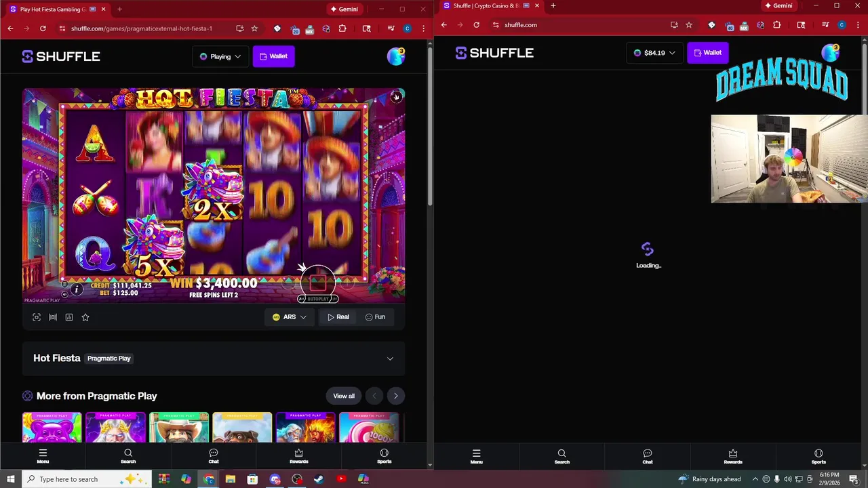The height and width of the screenshot is (488, 868).
Task: Open Wallet in the left window
Action: [274, 56]
